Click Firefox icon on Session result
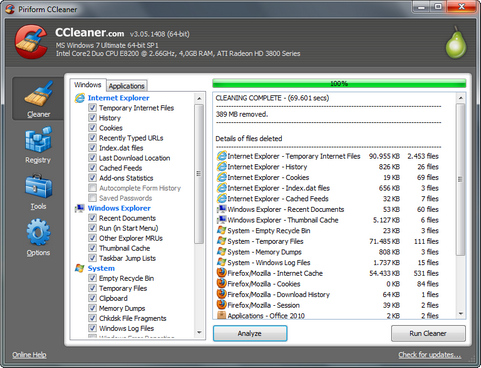481x368 pixels. (x=221, y=305)
